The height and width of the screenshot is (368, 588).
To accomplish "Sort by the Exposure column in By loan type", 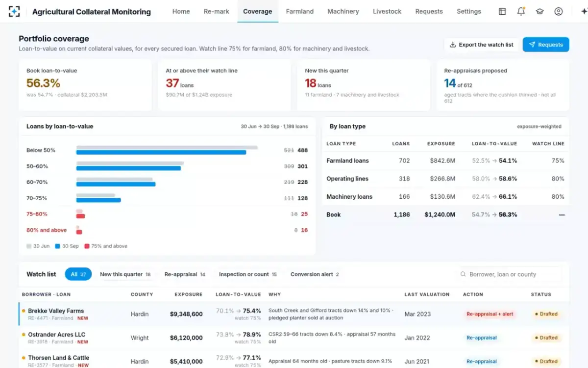I will (441, 144).
